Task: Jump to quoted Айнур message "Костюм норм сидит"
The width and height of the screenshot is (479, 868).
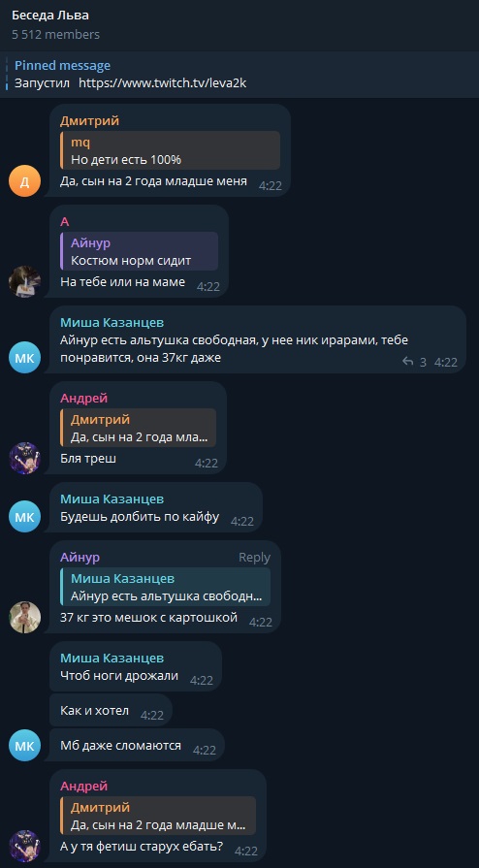Action: coord(139,251)
